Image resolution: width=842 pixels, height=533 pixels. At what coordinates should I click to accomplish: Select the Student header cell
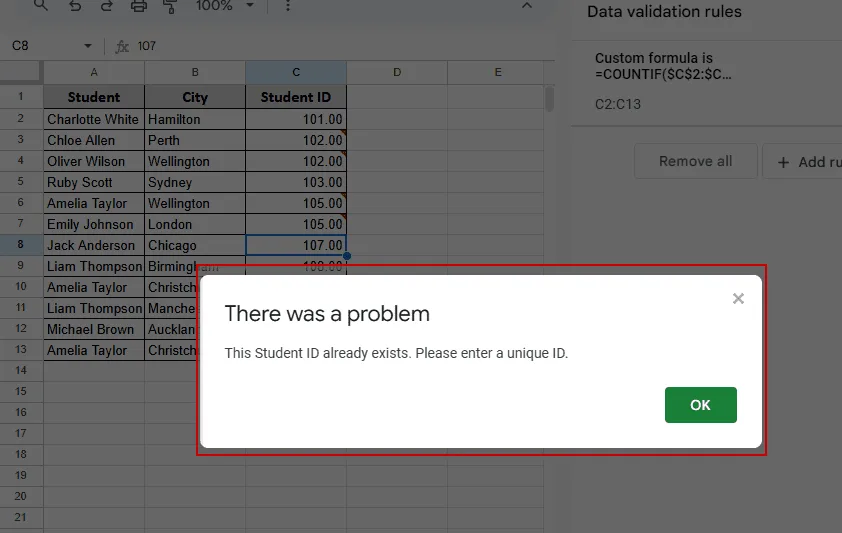[x=94, y=97]
